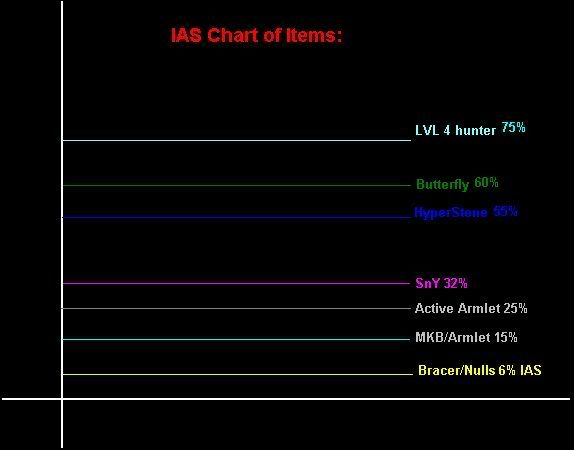The image size is (574, 450).
Task: Click the cyan 75% value
Action: point(514,127)
